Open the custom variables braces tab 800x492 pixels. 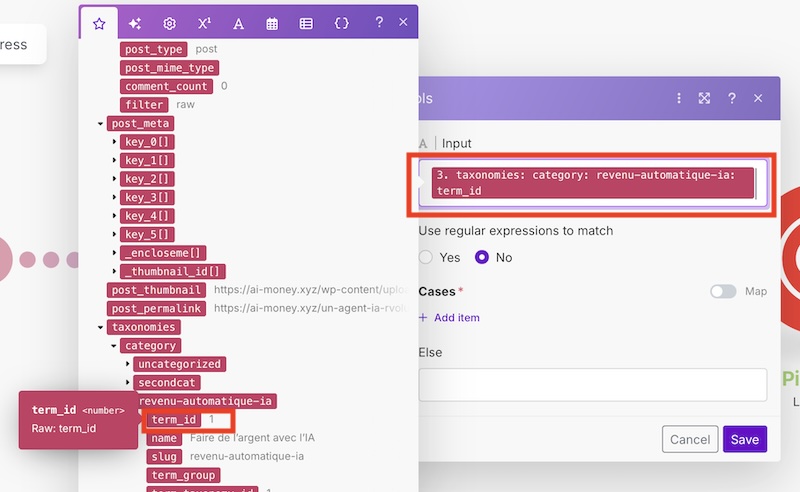[341, 23]
